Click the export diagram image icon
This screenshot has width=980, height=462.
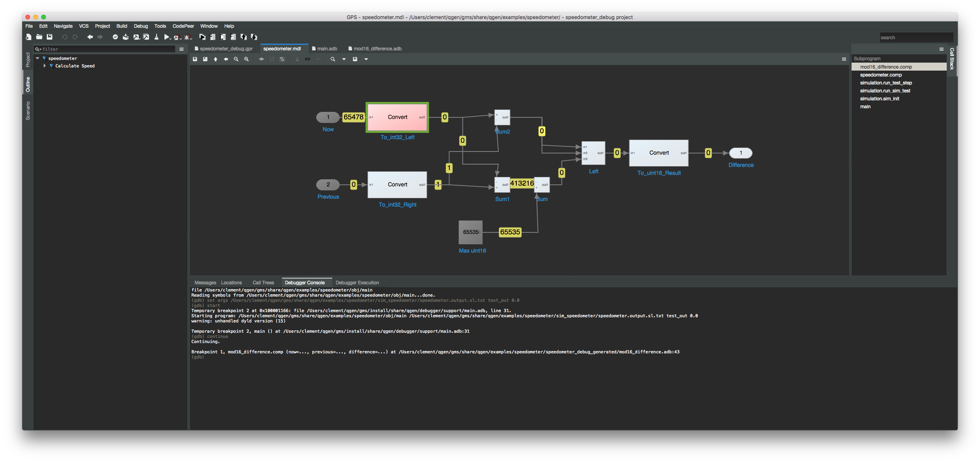pyautogui.click(x=205, y=59)
